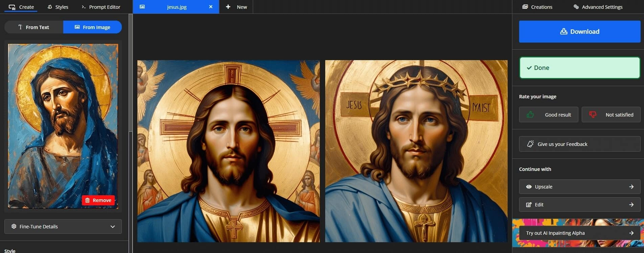Click the trash icon on Remove button

87,200
